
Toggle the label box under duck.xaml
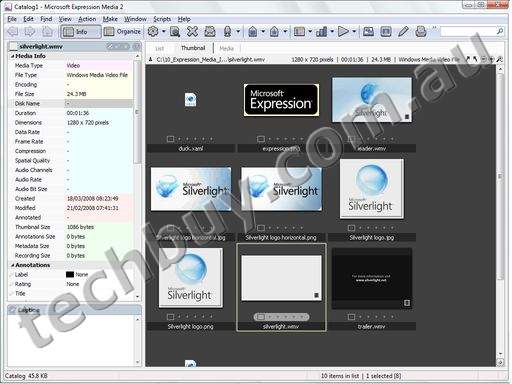[x=170, y=139]
